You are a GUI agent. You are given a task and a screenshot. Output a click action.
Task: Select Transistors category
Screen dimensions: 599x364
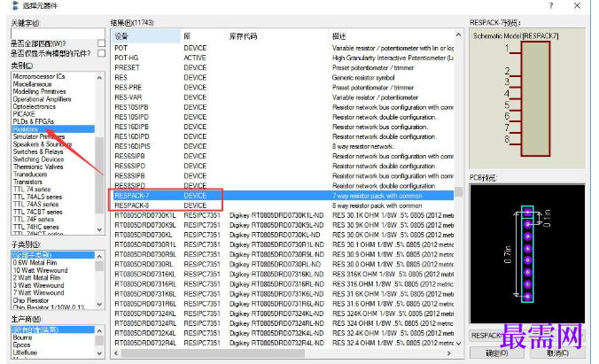(27, 182)
